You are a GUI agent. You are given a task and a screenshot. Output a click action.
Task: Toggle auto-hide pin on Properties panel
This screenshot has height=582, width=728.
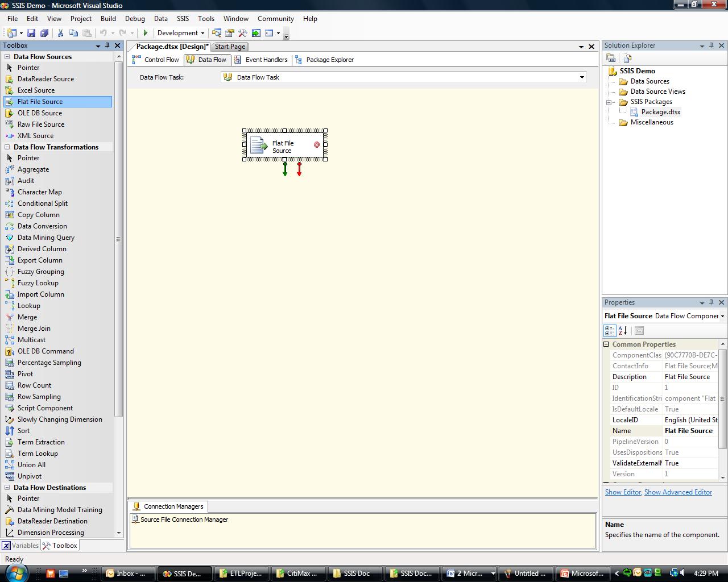(x=711, y=302)
